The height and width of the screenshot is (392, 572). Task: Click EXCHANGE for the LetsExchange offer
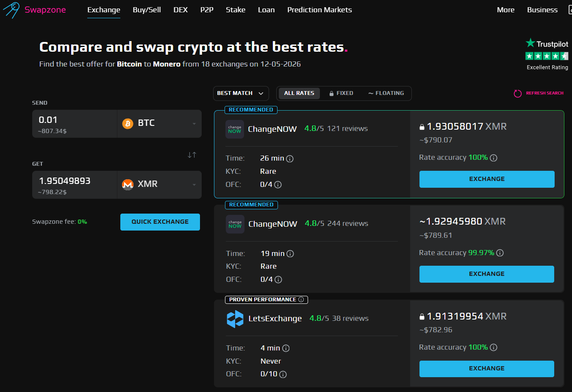(x=487, y=369)
